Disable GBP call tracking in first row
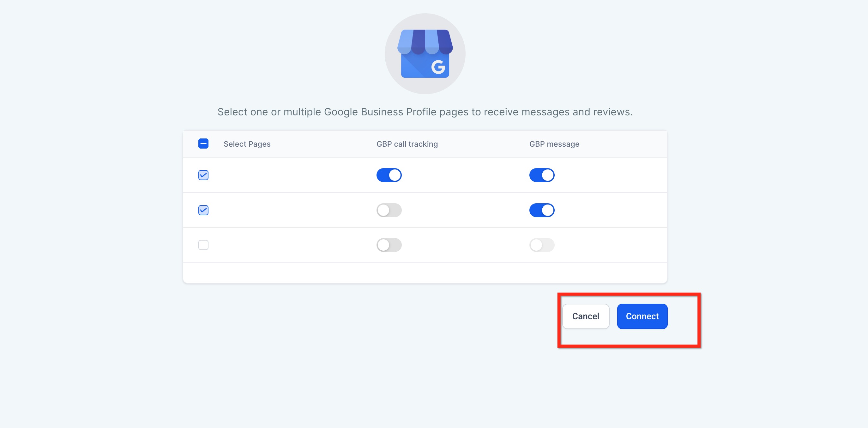This screenshot has height=428, width=868. coord(389,175)
